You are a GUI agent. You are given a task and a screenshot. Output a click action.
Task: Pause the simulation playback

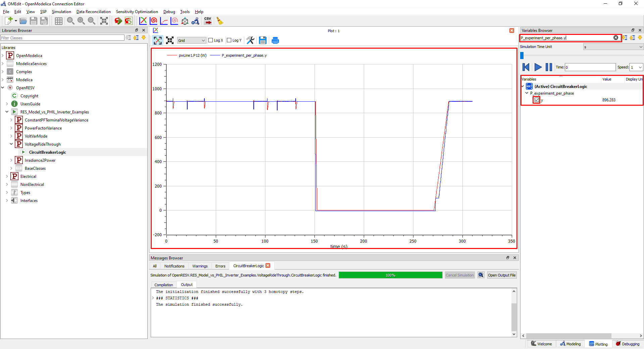coord(549,67)
